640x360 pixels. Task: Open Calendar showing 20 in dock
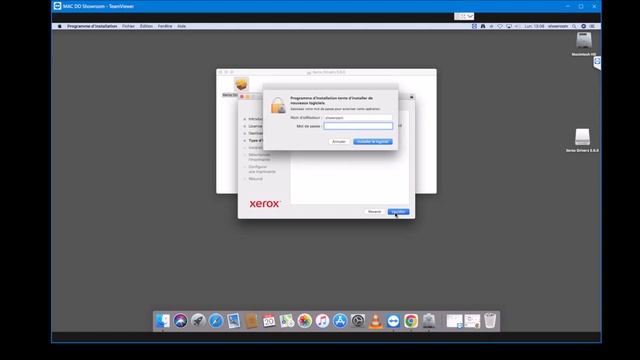click(x=269, y=321)
